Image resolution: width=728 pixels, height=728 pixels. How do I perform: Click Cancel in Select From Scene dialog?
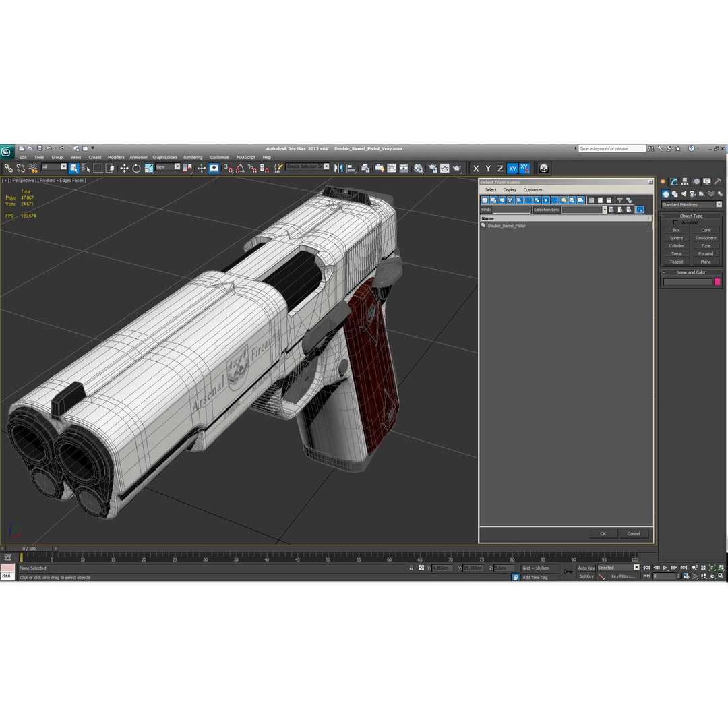coord(633,533)
